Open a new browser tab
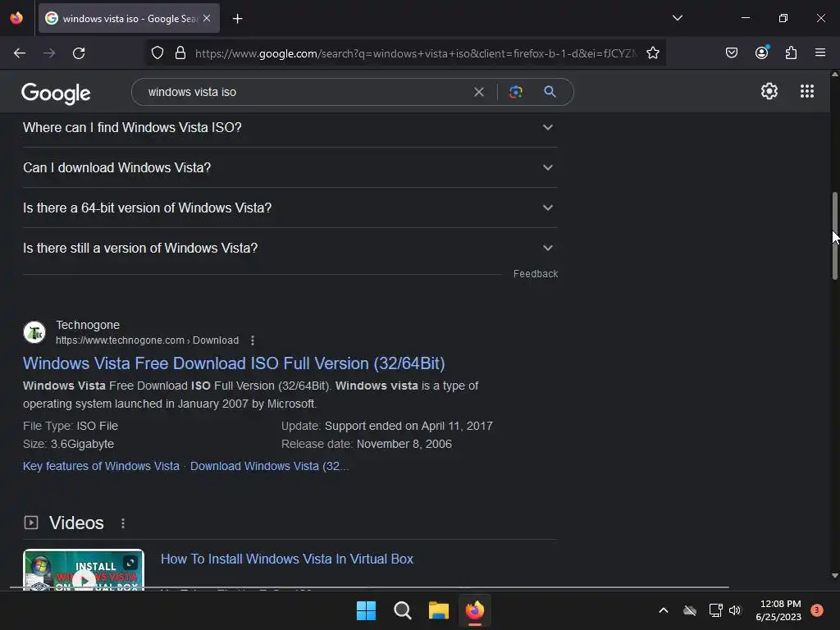840x630 pixels. (237, 19)
